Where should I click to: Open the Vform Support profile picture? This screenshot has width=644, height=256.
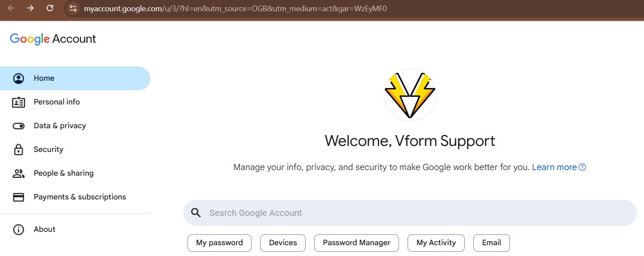[410, 95]
